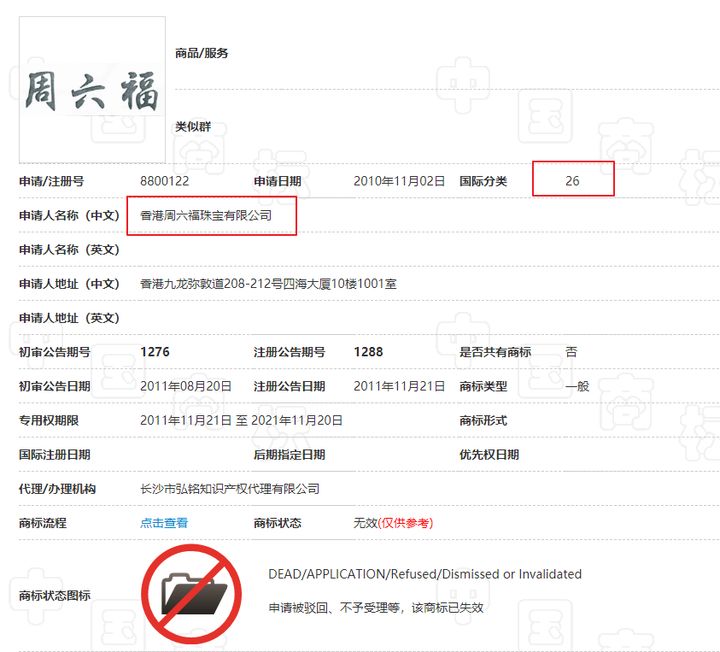Click the 初审公告日期 label
The image size is (720, 652).
click(x=55, y=386)
